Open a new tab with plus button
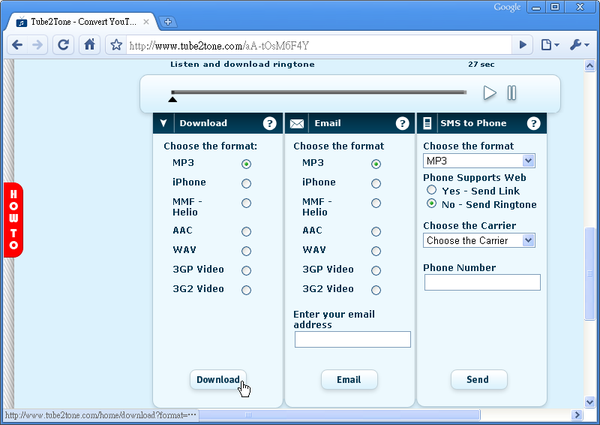Viewport: 600px width, 425px height. [168, 22]
